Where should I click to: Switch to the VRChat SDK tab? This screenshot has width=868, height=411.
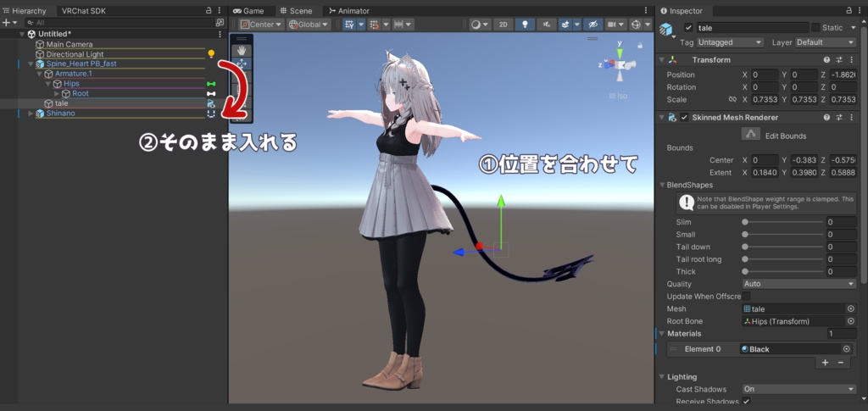coord(84,10)
